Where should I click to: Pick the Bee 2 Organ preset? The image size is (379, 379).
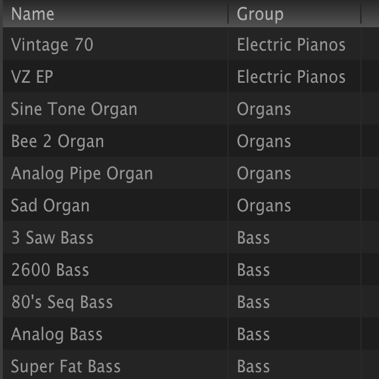click(x=57, y=142)
